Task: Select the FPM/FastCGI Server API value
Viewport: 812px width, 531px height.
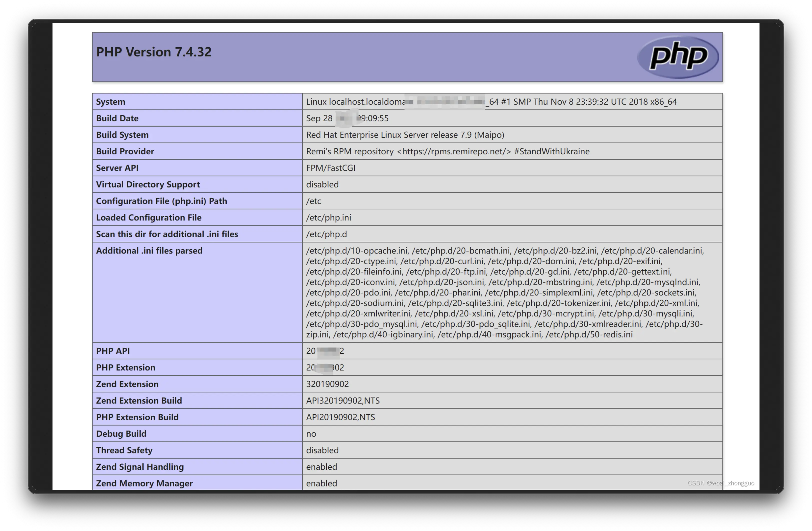Action: (330, 168)
